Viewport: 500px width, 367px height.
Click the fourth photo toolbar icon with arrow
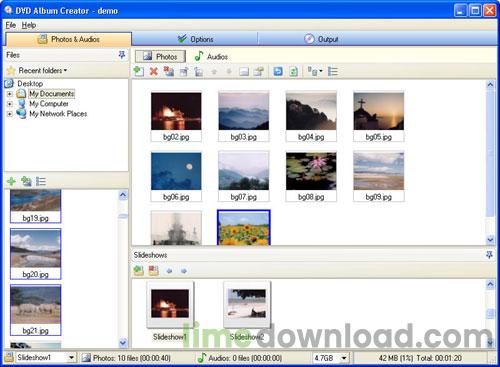pyautogui.click(x=184, y=71)
